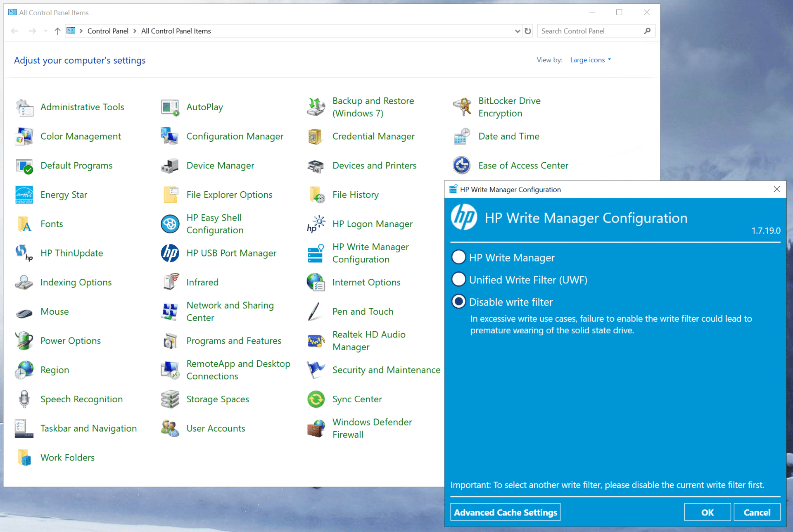
Task: Open Administrative Tools icon
Action: [x=24, y=107]
